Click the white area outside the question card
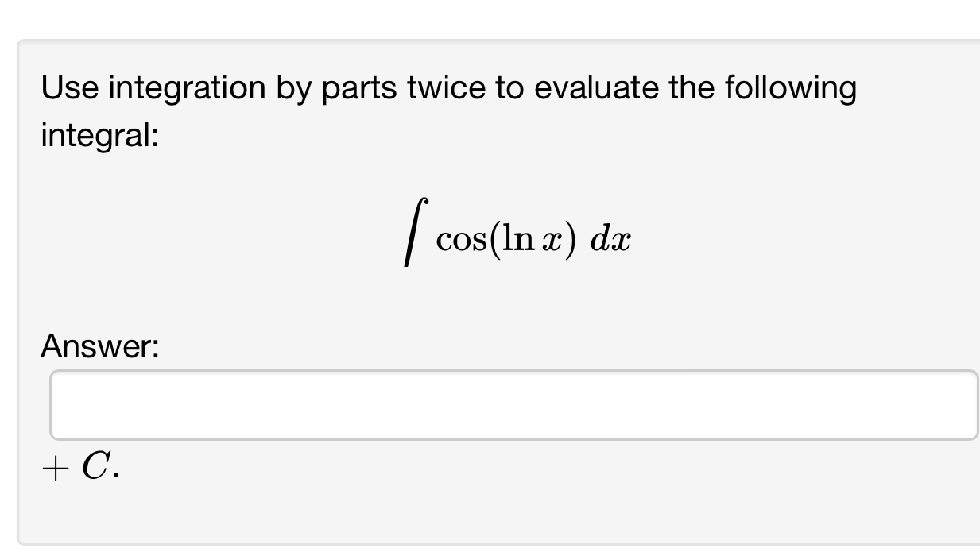 pos(490,16)
